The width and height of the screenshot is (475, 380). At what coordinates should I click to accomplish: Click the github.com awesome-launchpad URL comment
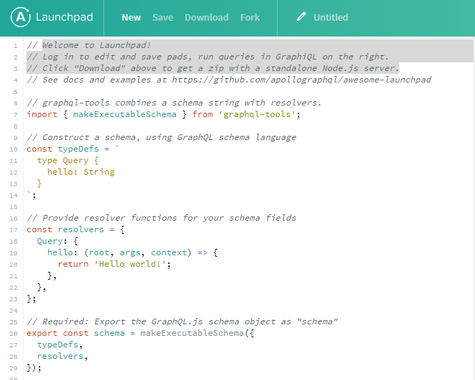[301, 80]
